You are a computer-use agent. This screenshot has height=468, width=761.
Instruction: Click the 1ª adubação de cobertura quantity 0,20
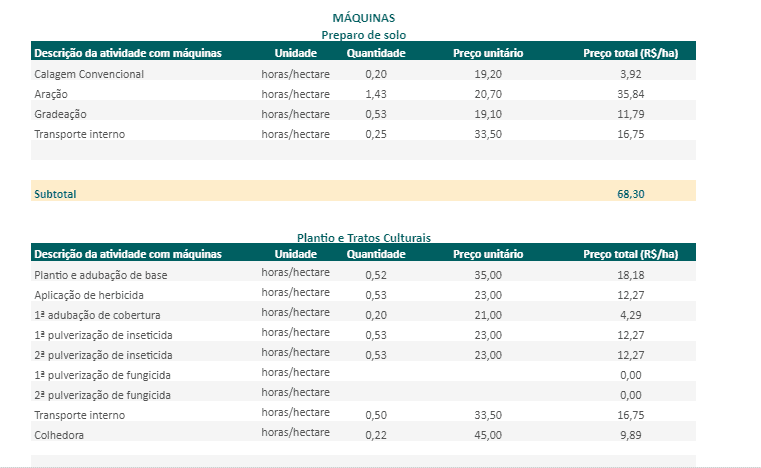376,314
